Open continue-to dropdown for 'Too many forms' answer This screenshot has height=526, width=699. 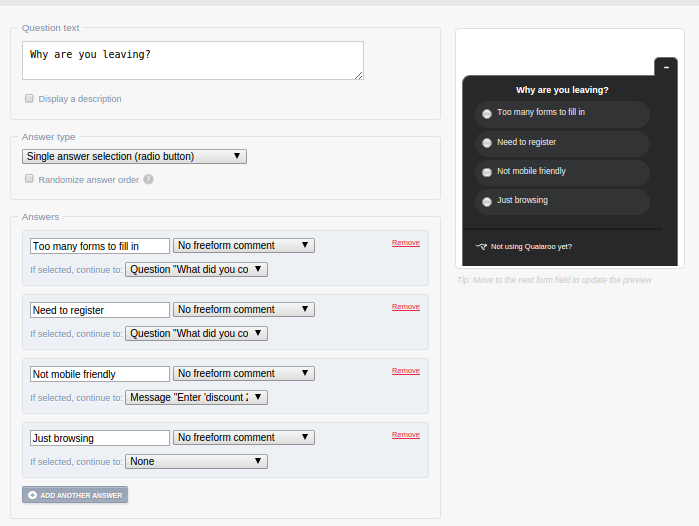tap(196, 270)
